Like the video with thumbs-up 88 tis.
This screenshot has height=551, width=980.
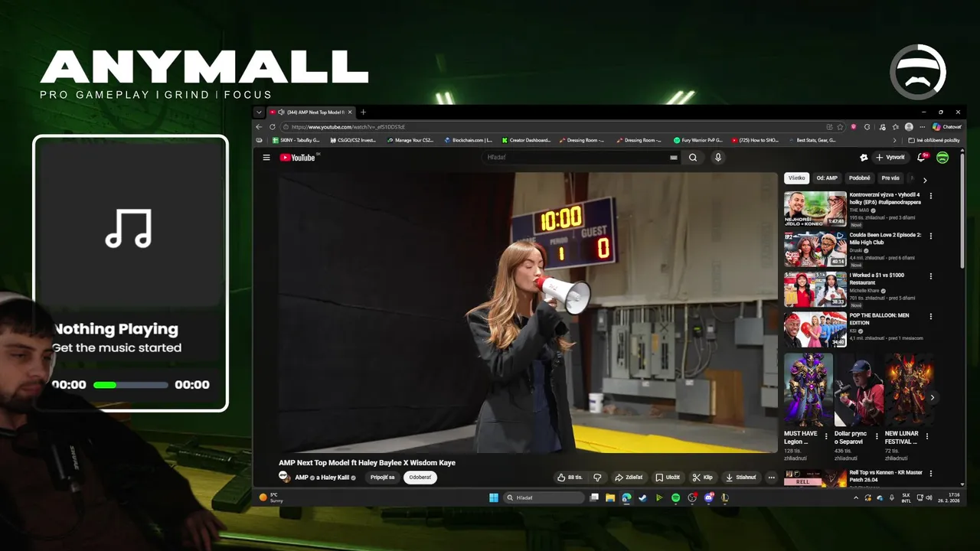tap(570, 478)
